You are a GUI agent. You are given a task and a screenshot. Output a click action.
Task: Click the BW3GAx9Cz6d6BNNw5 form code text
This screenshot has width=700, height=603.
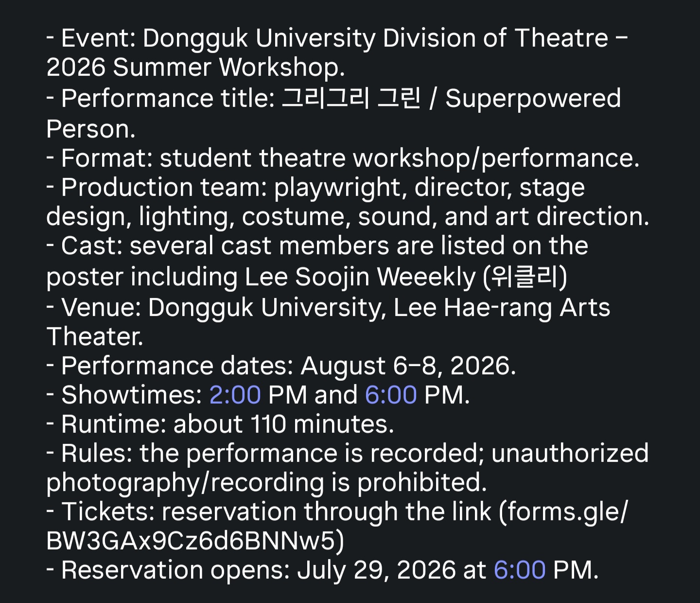coord(191,541)
